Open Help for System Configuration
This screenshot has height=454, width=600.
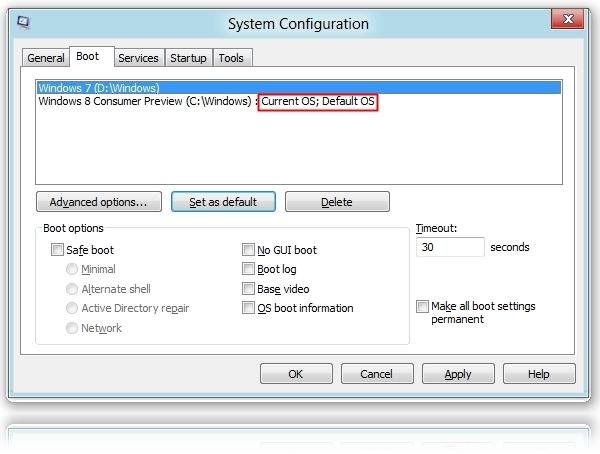pyautogui.click(x=539, y=374)
